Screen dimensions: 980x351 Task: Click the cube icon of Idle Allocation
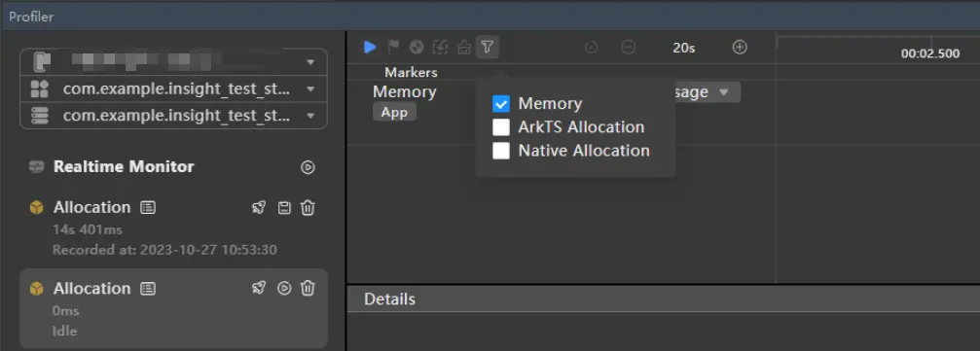pyautogui.click(x=37, y=289)
